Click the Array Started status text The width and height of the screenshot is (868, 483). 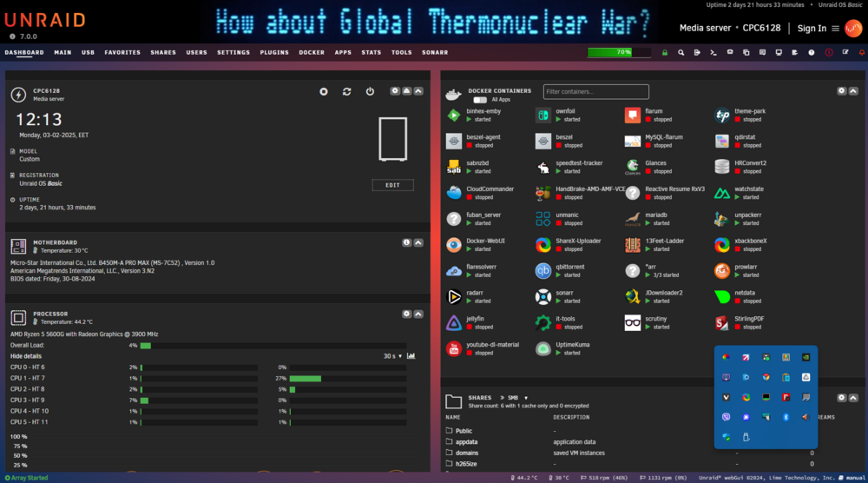[26, 478]
